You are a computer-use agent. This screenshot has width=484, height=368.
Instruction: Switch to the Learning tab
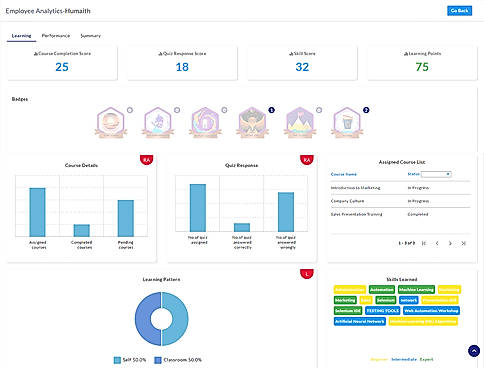click(x=21, y=36)
